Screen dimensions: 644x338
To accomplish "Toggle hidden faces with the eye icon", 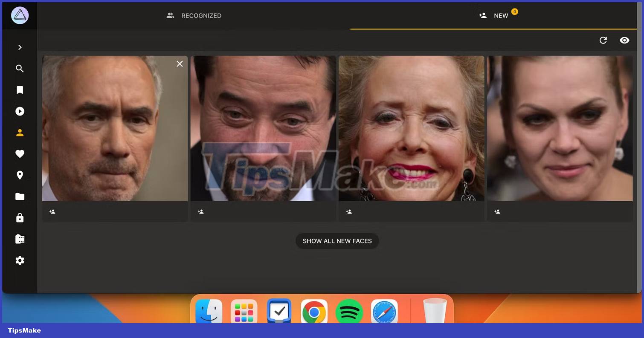I will point(624,40).
